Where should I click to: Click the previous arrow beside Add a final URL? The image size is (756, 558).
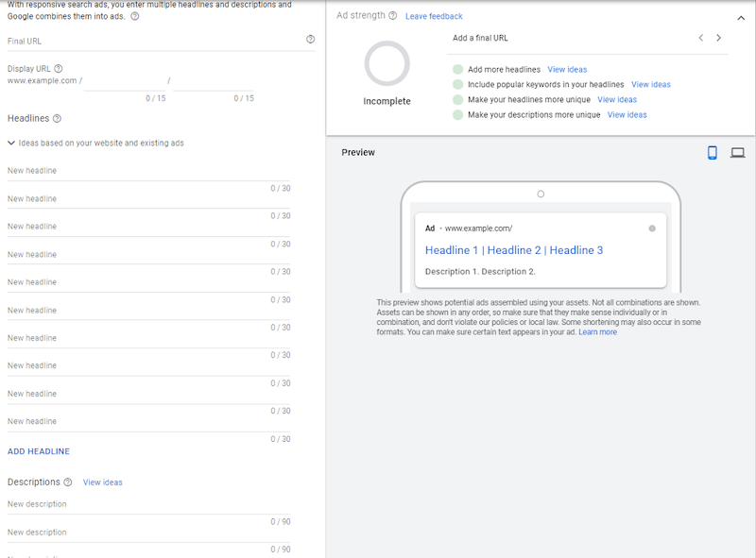(700, 38)
